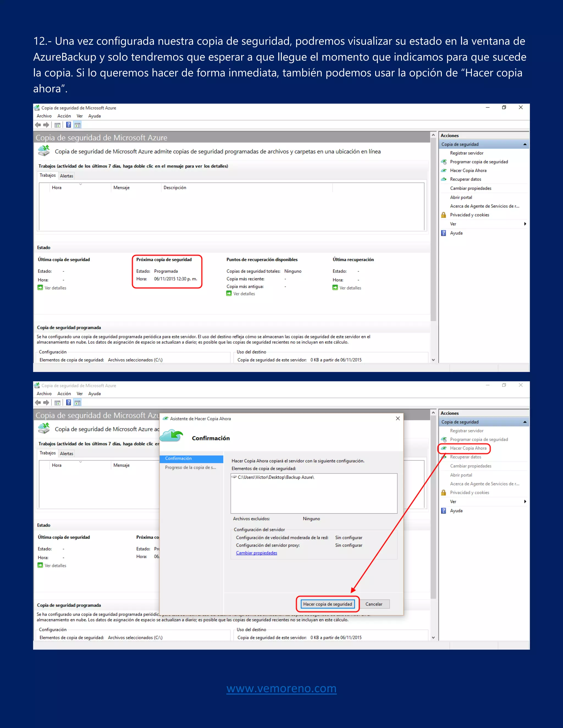
Task: Click the back arrow in the lower window toolbar
Action: pyautogui.click(x=38, y=403)
